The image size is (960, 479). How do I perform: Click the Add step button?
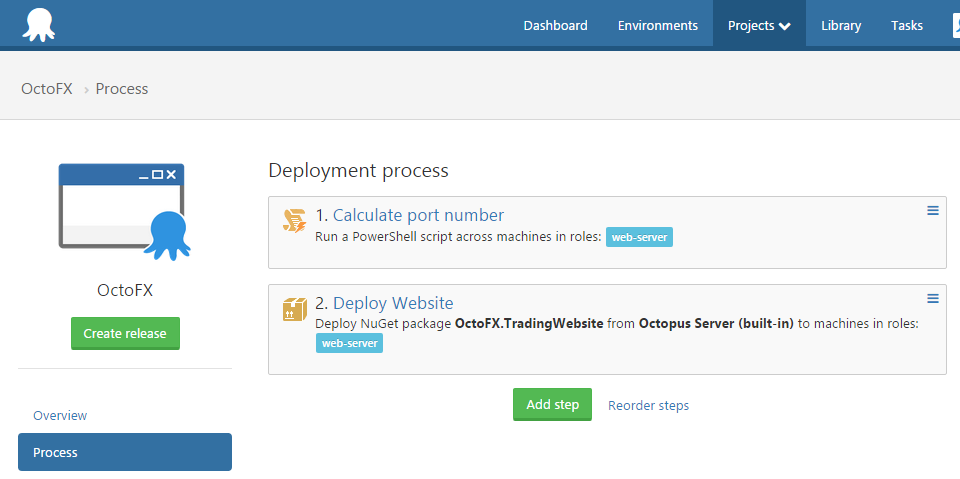pyautogui.click(x=552, y=404)
